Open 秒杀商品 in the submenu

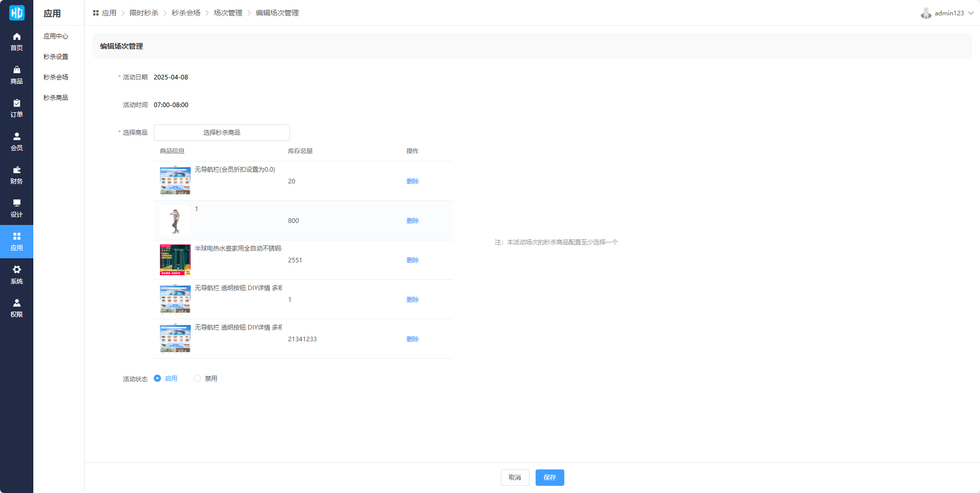[56, 98]
